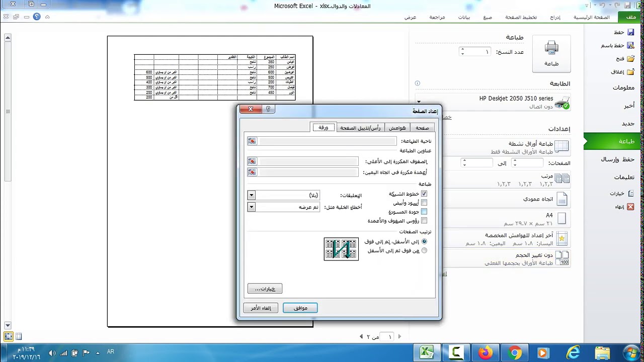Viewport: 644px width, 362px height.
Task: Open Firefox from the taskbar
Action: coord(486,352)
